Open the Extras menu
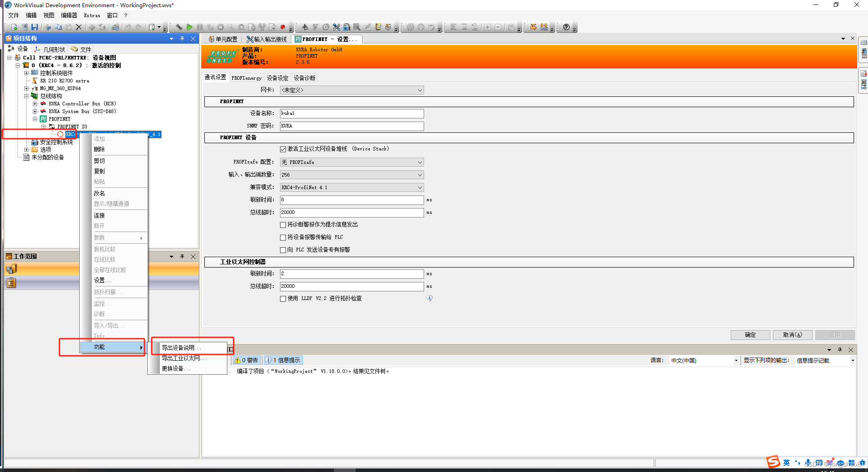The width and height of the screenshot is (868, 472). coord(92,15)
